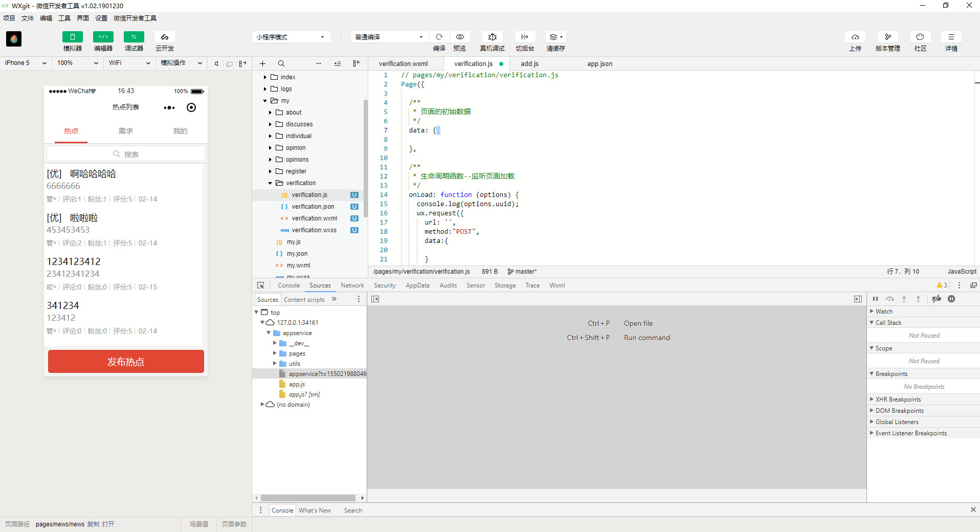Viewport: 980px width, 532px height.
Task: Select the 我的 tab in simulator
Action: (x=180, y=131)
